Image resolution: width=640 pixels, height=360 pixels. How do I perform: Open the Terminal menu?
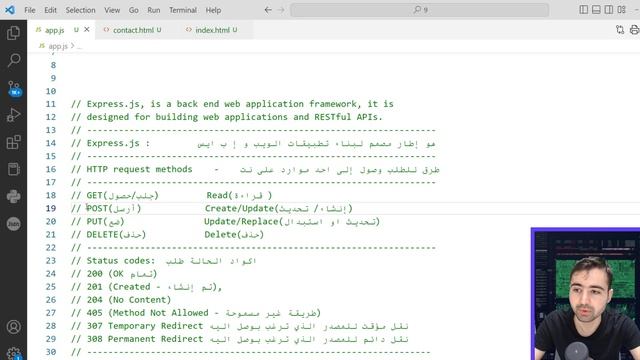tap(183, 10)
